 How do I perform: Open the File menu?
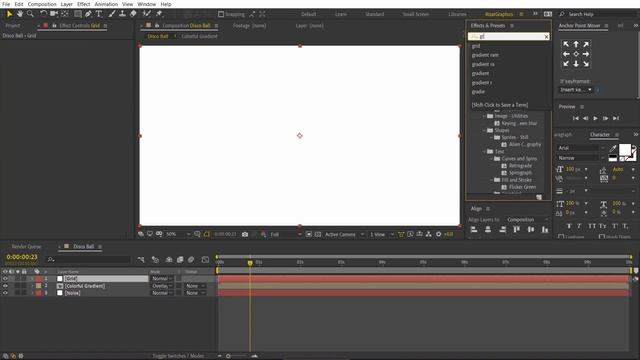click(x=6, y=4)
